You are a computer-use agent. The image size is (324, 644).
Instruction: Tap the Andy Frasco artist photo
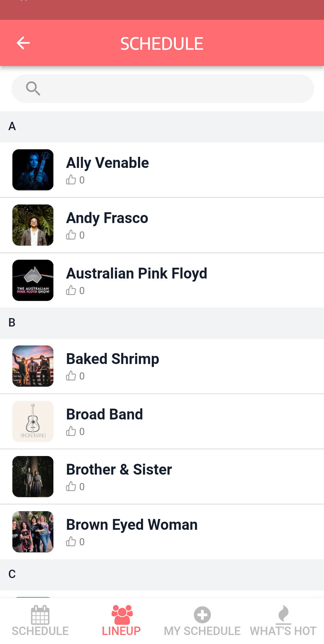tap(33, 225)
